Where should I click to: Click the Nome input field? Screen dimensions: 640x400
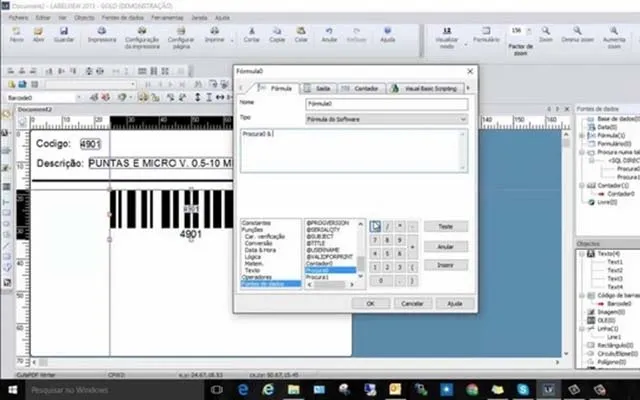(387, 104)
